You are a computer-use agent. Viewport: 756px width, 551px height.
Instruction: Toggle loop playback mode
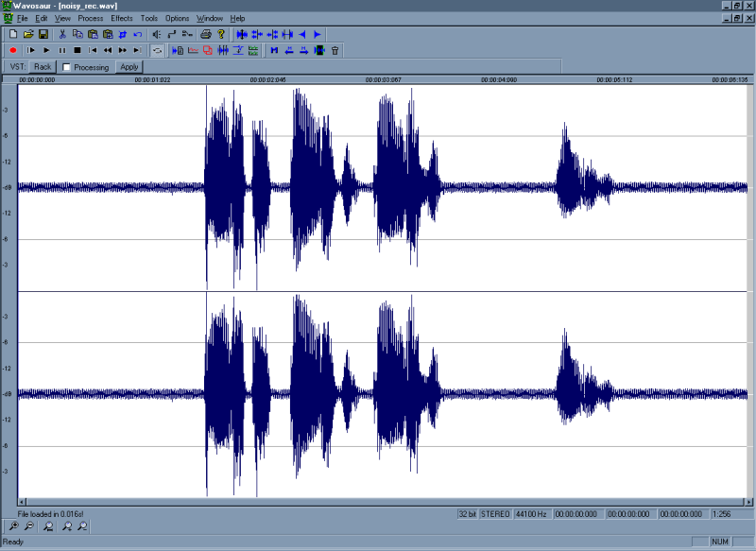point(157,49)
